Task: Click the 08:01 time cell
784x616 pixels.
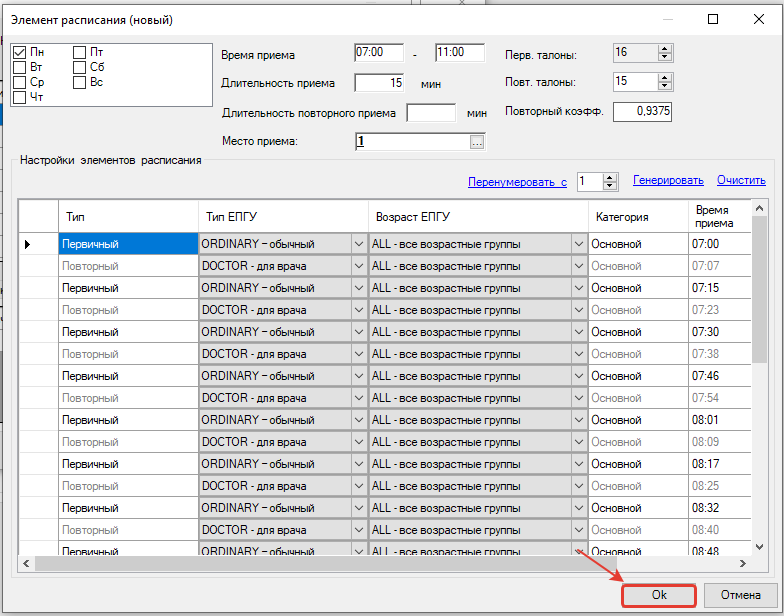Action: click(720, 420)
